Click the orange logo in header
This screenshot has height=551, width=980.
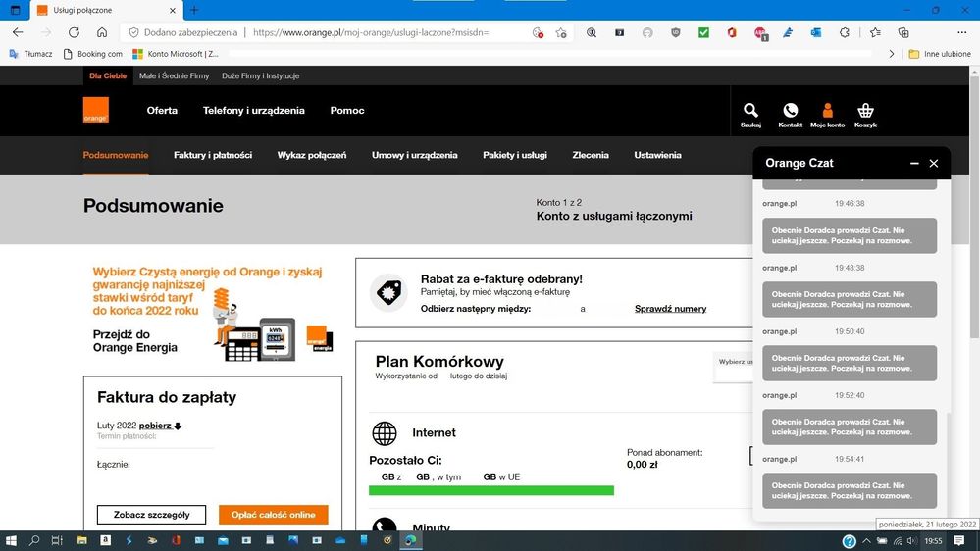(95, 110)
